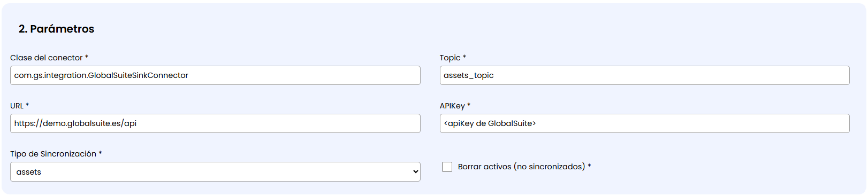Image resolution: width=868 pixels, height=196 pixels.
Task: Open the Tipo de Sincronización dropdown
Action: tap(215, 172)
